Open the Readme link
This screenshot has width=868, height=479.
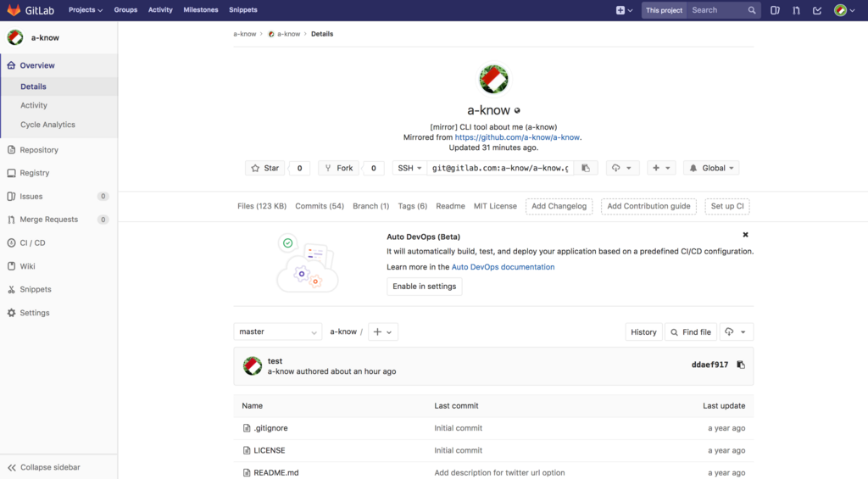pos(450,206)
